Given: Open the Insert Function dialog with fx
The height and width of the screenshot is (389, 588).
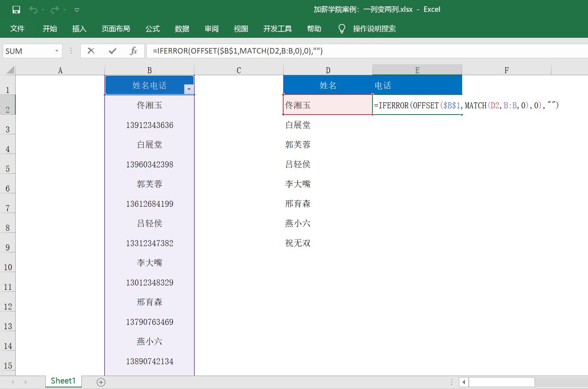Looking at the screenshot, I should [x=133, y=51].
